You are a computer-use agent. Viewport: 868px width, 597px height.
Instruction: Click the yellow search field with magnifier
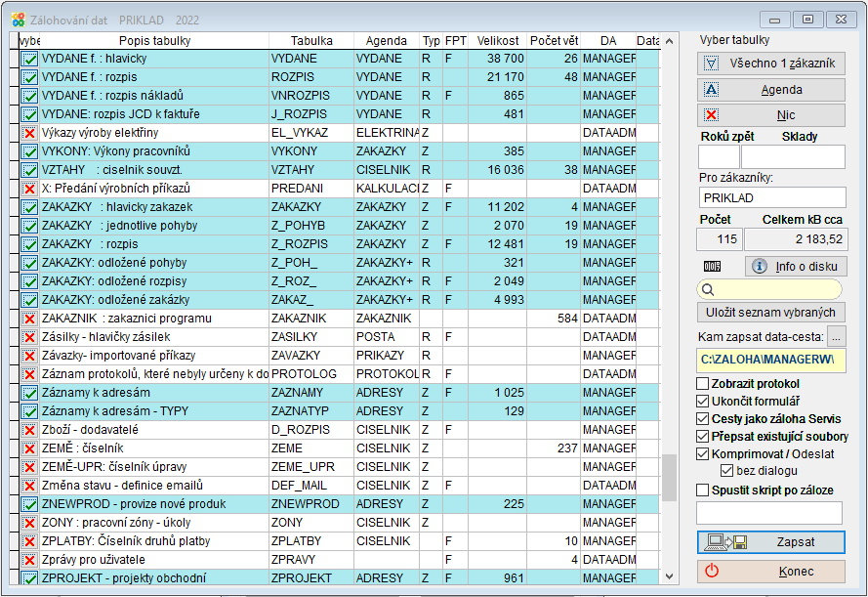(769, 289)
